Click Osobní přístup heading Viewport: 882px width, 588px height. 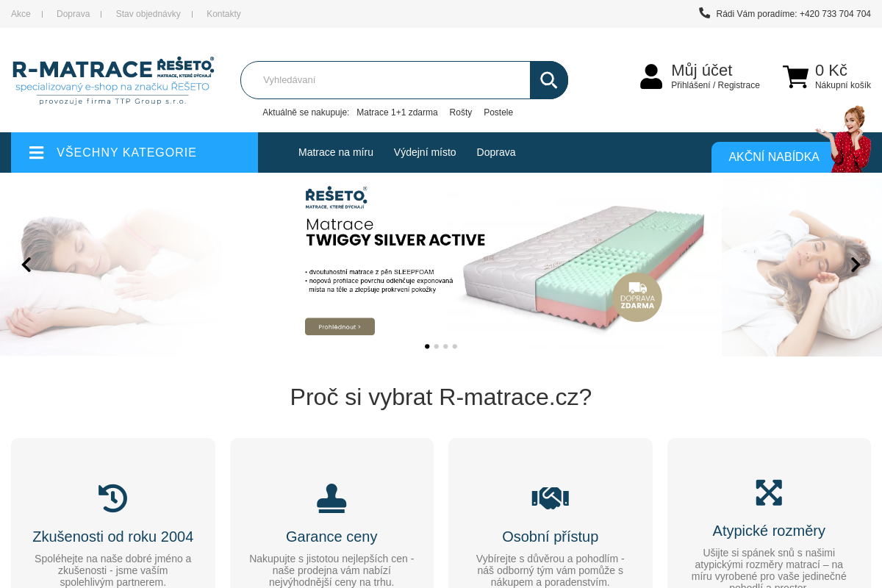tap(551, 537)
